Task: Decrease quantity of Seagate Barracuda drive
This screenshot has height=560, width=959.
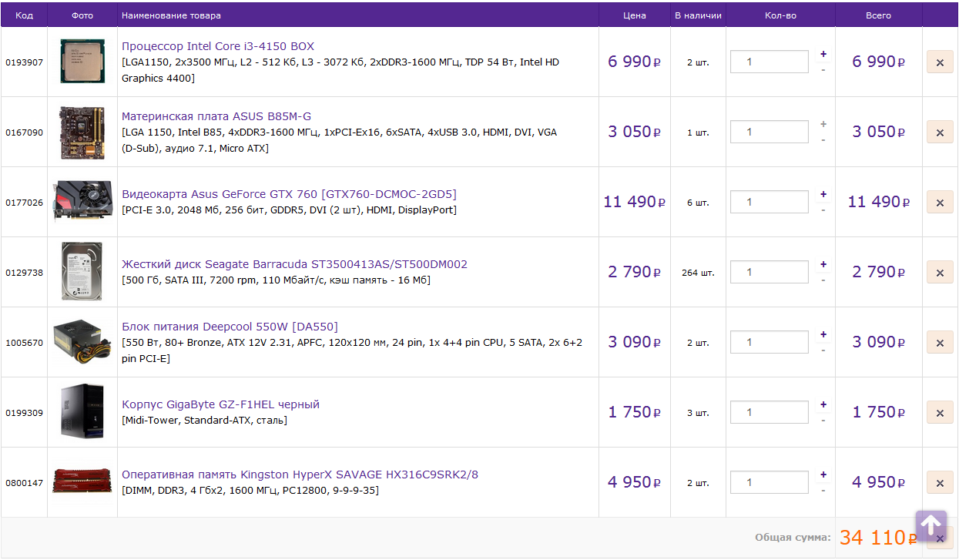Action: [x=823, y=280]
